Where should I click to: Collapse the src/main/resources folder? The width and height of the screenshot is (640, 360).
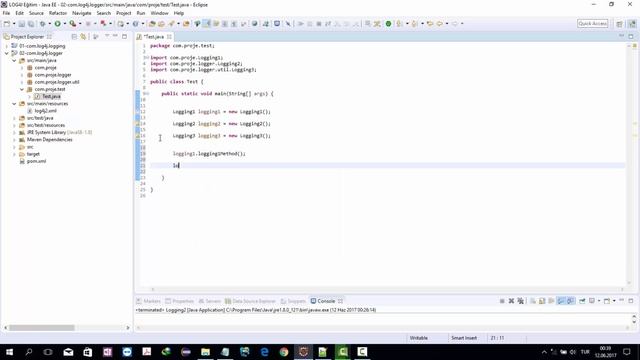tap(14, 104)
